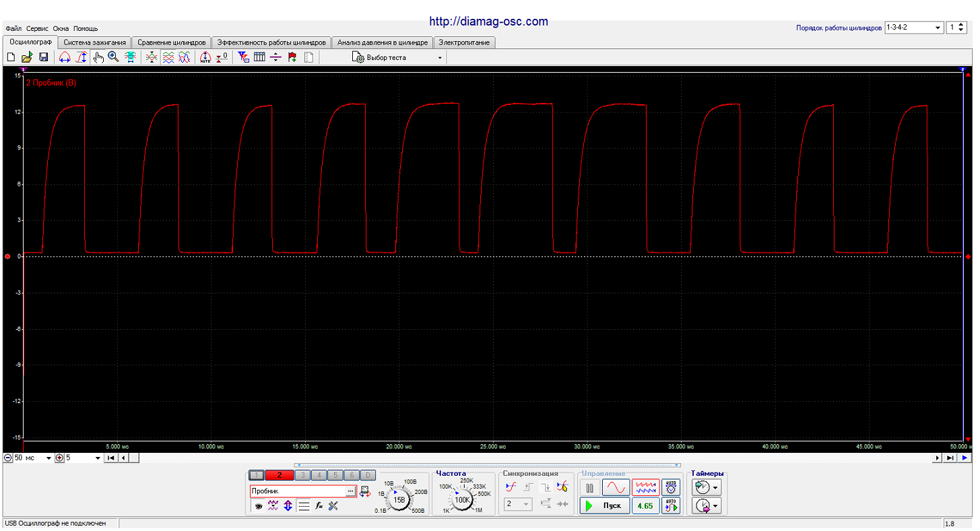The width and height of the screenshot is (980, 531).
Task: Click the horizontal lines icon under Пробник
Action: tap(304, 505)
